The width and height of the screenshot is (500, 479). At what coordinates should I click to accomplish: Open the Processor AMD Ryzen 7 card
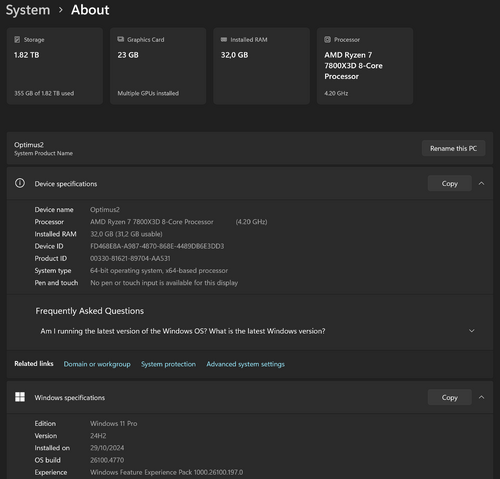click(x=365, y=66)
